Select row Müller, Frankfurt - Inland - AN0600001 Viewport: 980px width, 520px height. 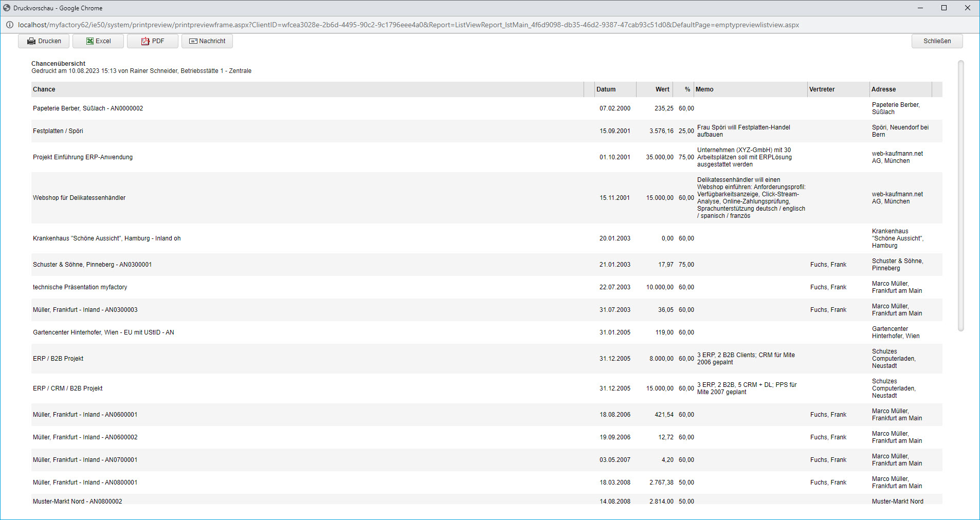point(486,415)
